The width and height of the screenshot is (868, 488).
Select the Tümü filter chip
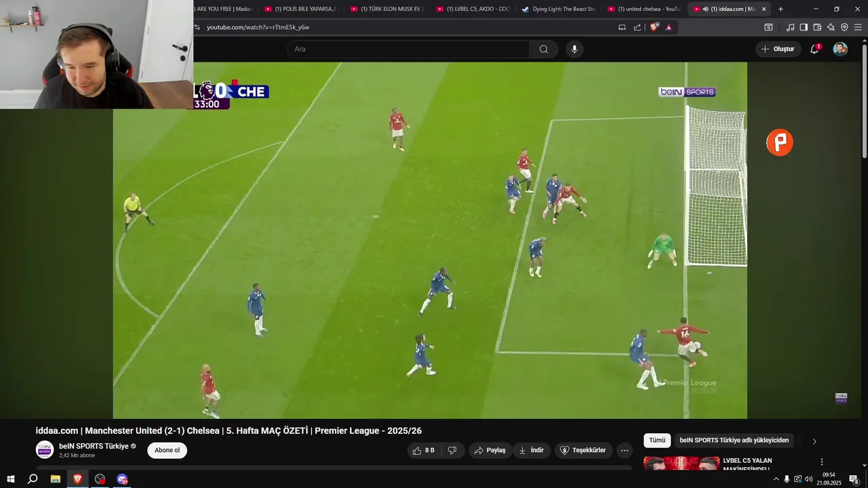pyautogui.click(x=657, y=441)
